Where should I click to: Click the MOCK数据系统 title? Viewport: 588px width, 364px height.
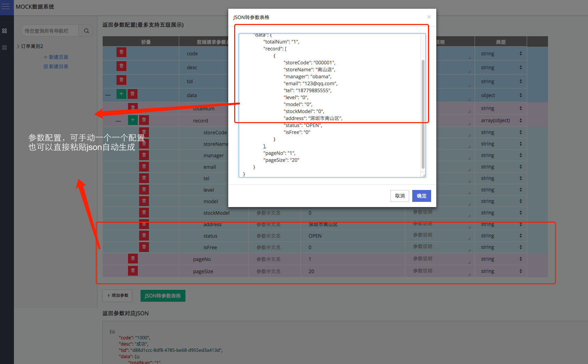pyautogui.click(x=35, y=7)
